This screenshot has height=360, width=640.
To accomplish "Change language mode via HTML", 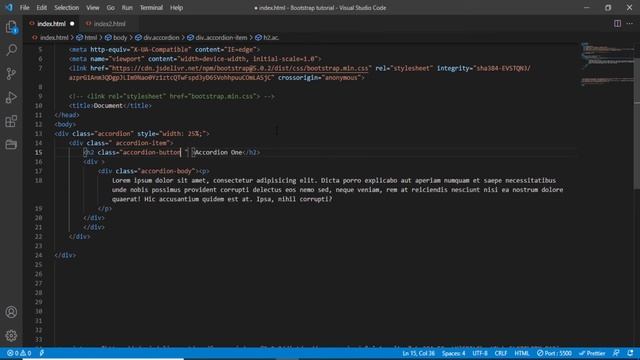I will [522, 353].
